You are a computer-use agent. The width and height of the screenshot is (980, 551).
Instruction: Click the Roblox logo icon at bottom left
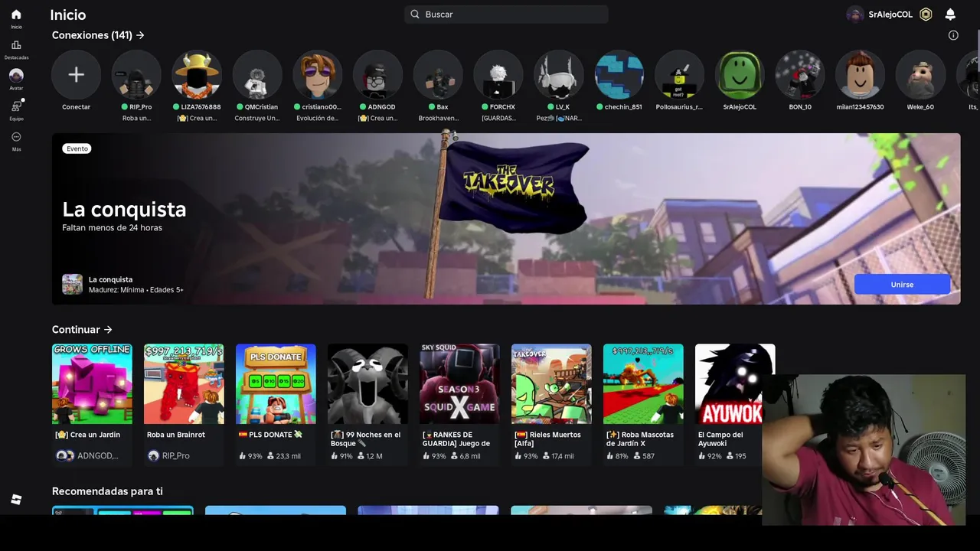click(x=16, y=500)
